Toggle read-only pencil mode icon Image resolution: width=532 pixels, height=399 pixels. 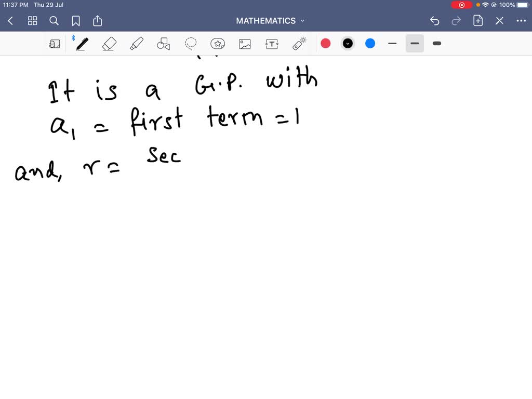click(x=499, y=21)
